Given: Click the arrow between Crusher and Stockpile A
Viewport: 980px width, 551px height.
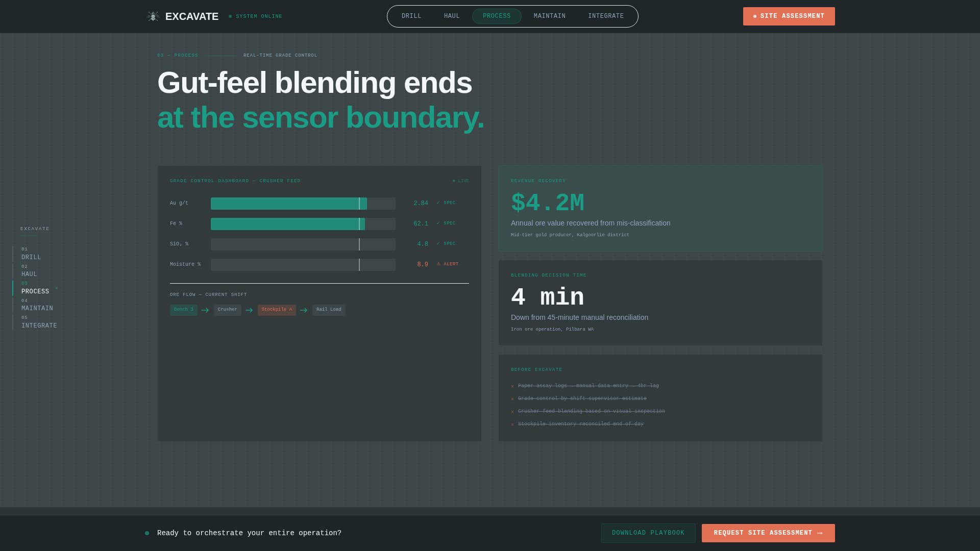Looking at the screenshot, I should 249,310.
